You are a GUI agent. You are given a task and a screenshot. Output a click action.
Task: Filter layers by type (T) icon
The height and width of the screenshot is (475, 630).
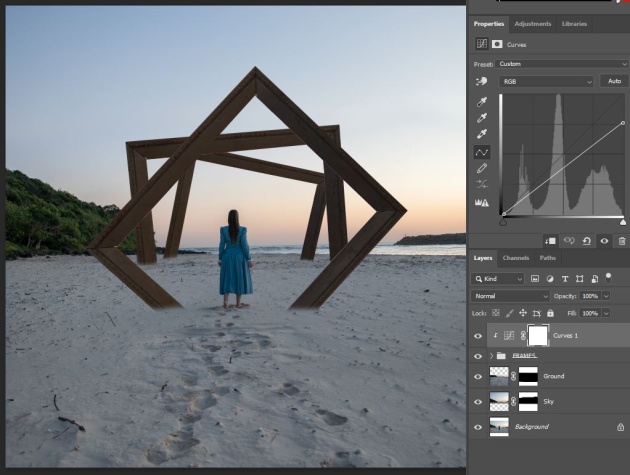coord(563,279)
